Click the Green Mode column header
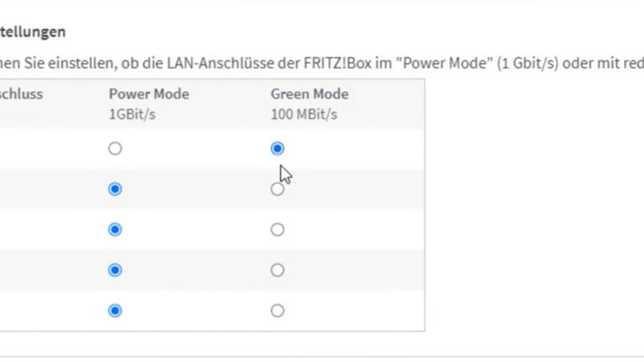 point(309,94)
